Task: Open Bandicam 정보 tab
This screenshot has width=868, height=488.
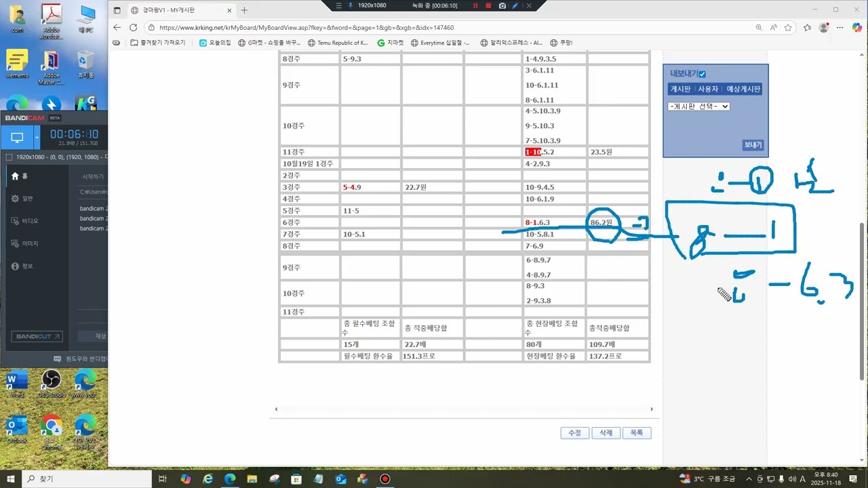Action: (22, 266)
